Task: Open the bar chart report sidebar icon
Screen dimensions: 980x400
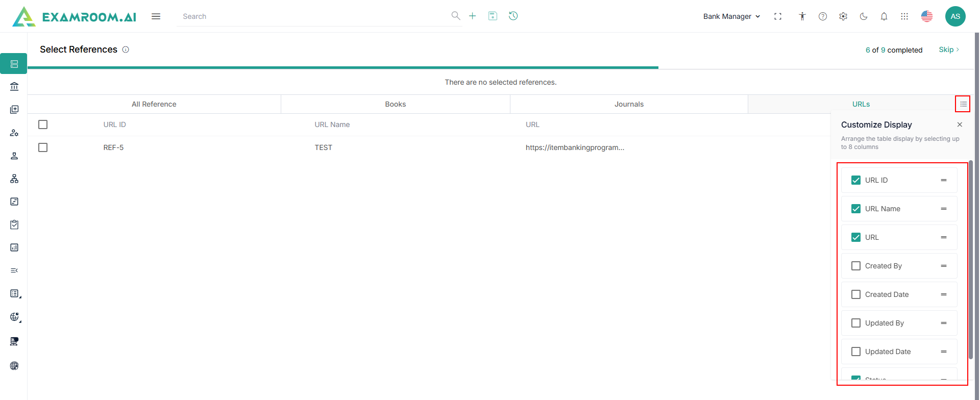Action: click(14, 247)
